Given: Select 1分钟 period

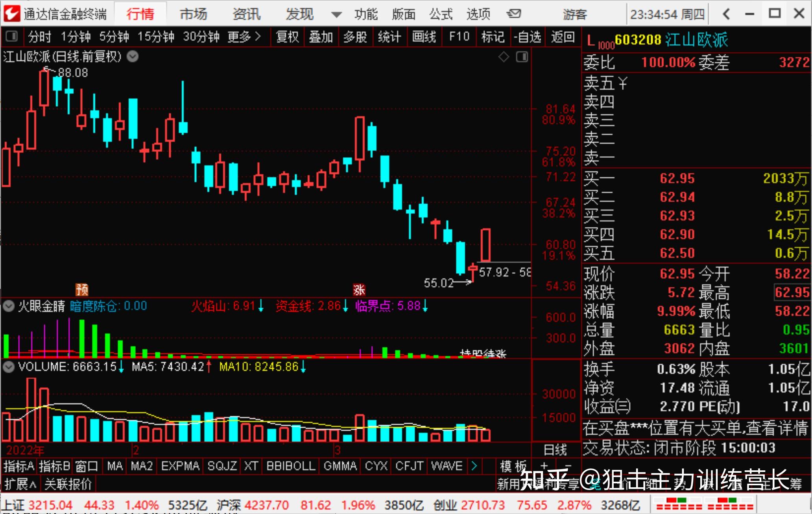Looking at the screenshot, I should coord(76,37).
